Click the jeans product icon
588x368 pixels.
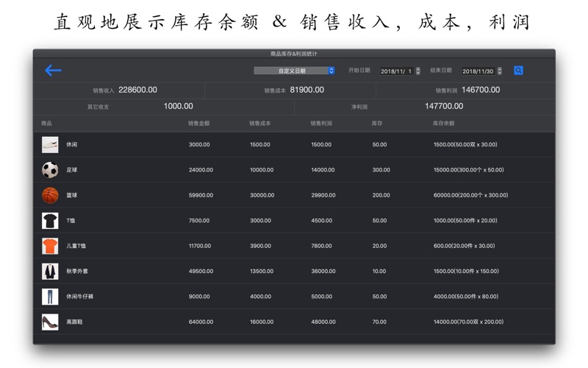click(50, 297)
